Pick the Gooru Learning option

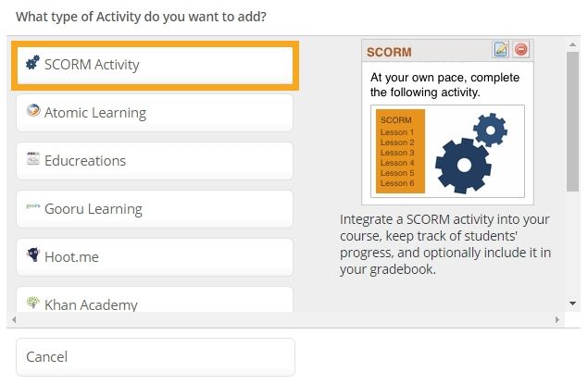155,209
